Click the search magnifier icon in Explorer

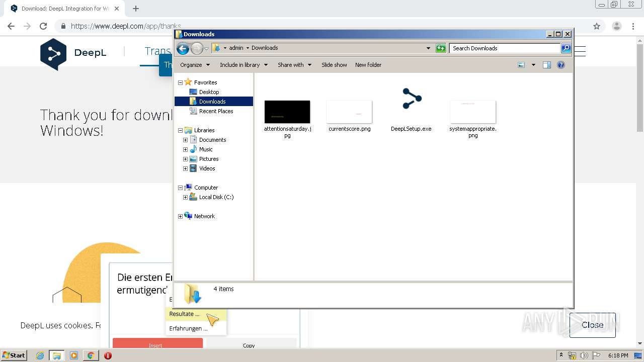(566, 48)
